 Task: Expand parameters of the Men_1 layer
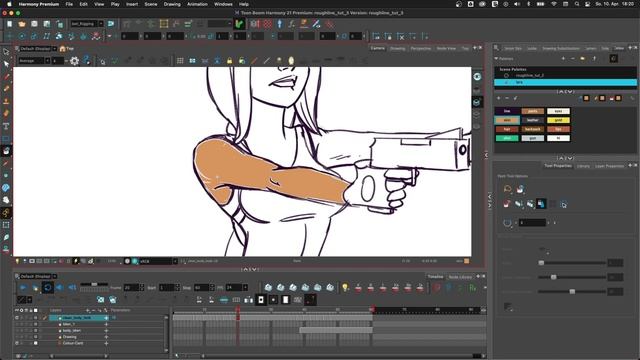tap(106, 324)
